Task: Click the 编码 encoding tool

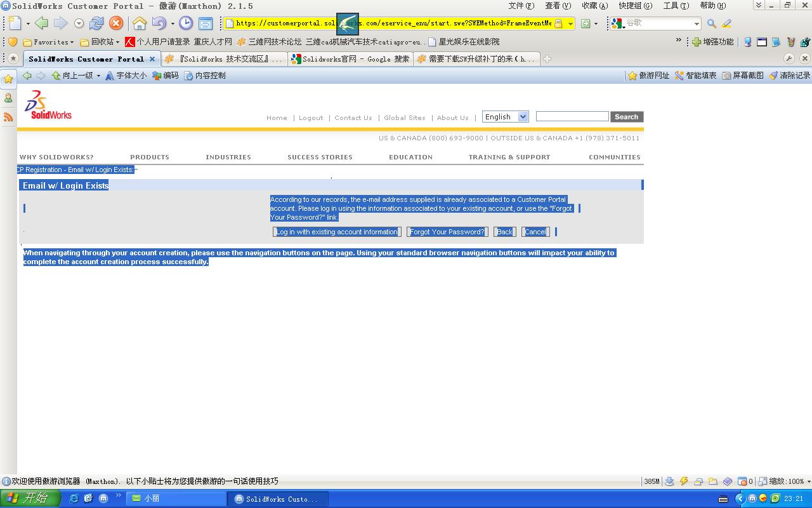Action: point(166,76)
